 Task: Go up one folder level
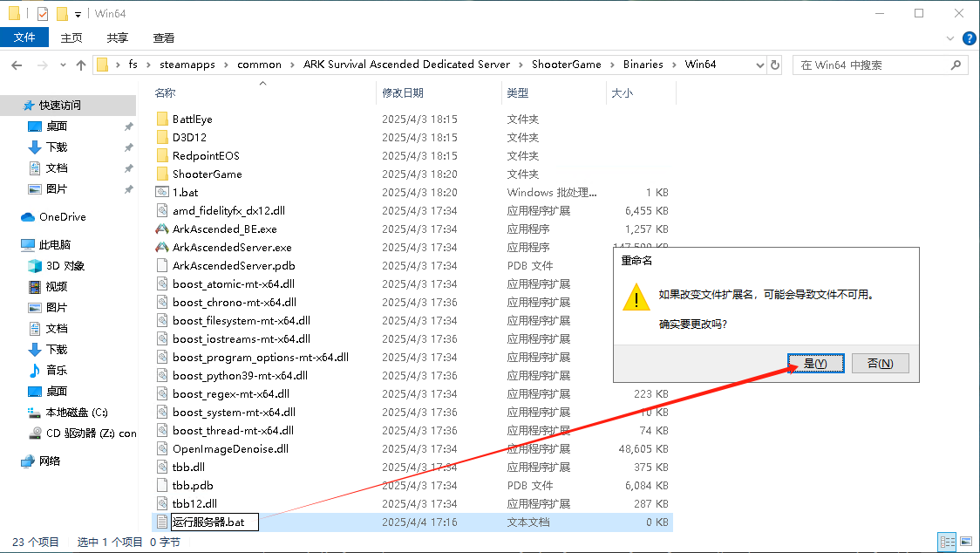pyautogui.click(x=80, y=65)
